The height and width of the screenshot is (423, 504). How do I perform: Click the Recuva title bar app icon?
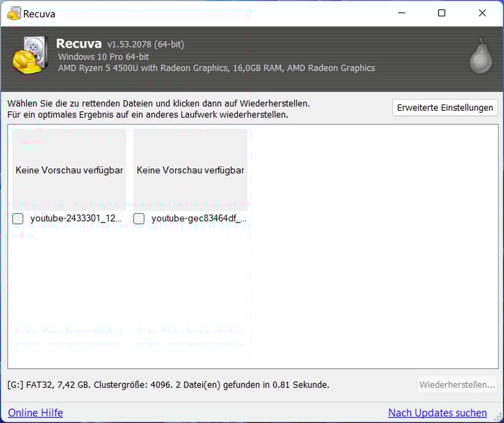tap(14, 13)
